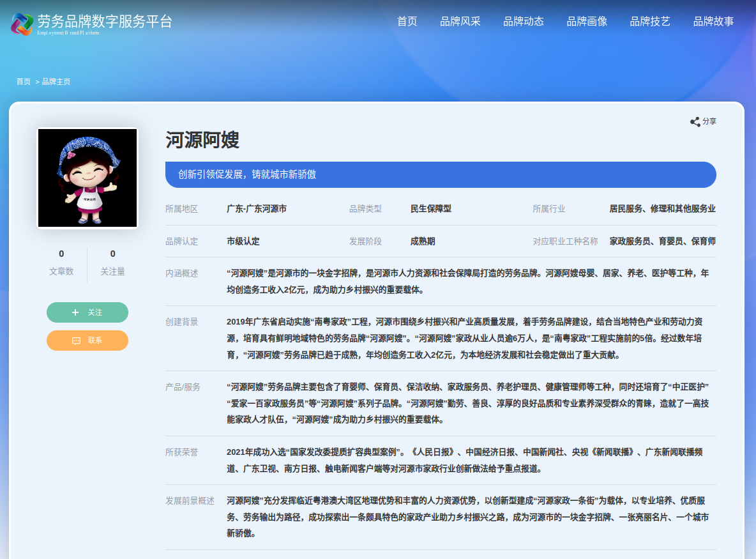
Task: Open the 品牌风采 navigation item
Action: pyautogui.click(x=460, y=21)
